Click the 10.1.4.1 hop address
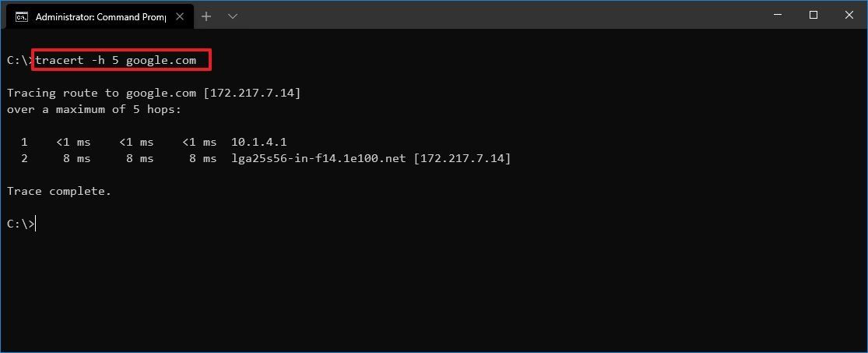The height and width of the screenshot is (353, 868). click(258, 143)
